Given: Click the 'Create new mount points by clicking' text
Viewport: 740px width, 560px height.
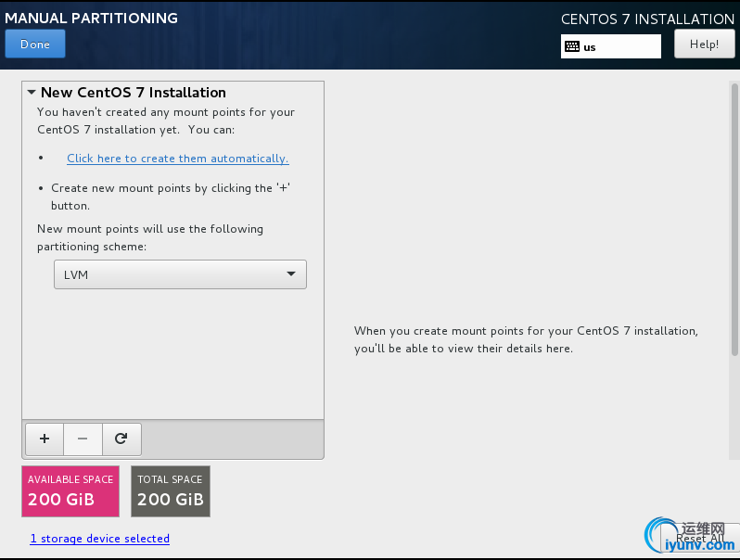Looking at the screenshot, I should click(x=171, y=197).
